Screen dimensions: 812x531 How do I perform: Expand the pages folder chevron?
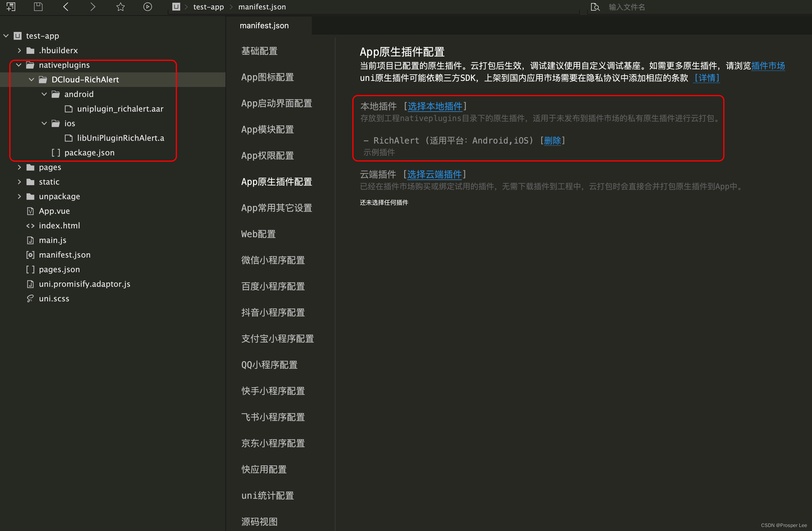[19, 167]
